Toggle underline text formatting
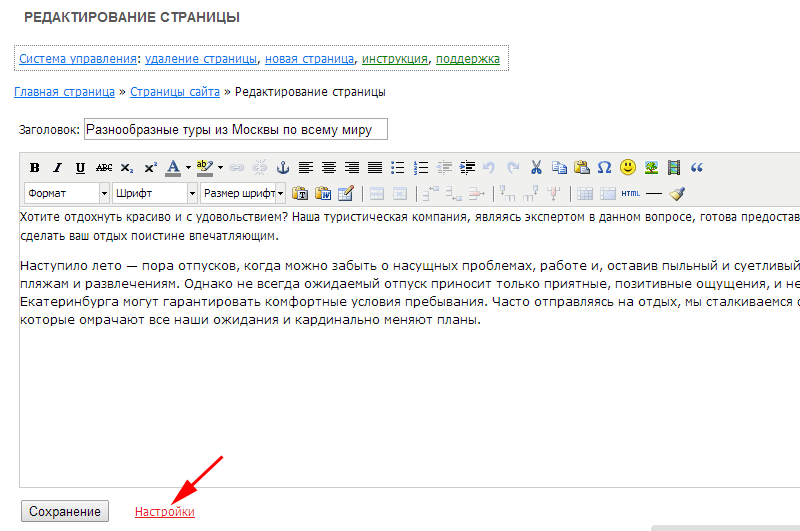Image resolution: width=800 pixels, height=531 pixels. 80,168
